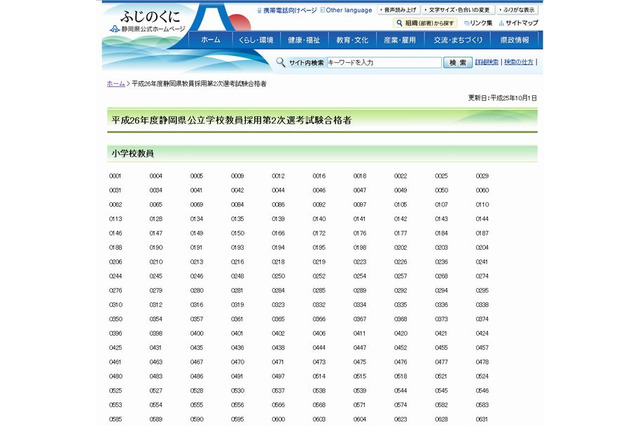
Task: Select exam number 0202
Action: click(400, 247)
